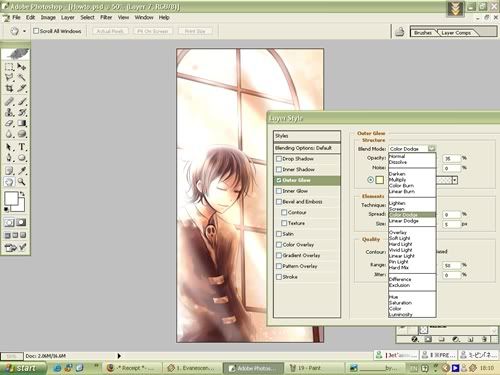Image resolution: width=500 pixels, height=375 pixels.
Task: Tick the Satin checkbox
Action: [x=279, y=234]
